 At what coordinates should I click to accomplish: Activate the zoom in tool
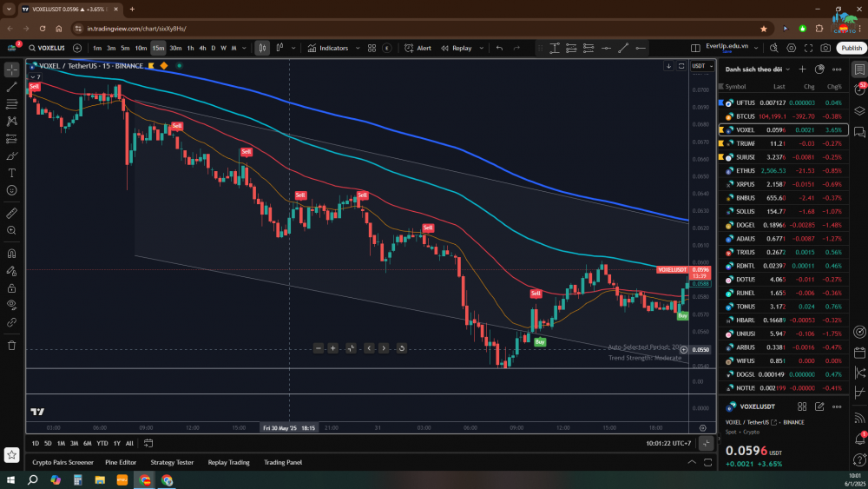point(11,230)
